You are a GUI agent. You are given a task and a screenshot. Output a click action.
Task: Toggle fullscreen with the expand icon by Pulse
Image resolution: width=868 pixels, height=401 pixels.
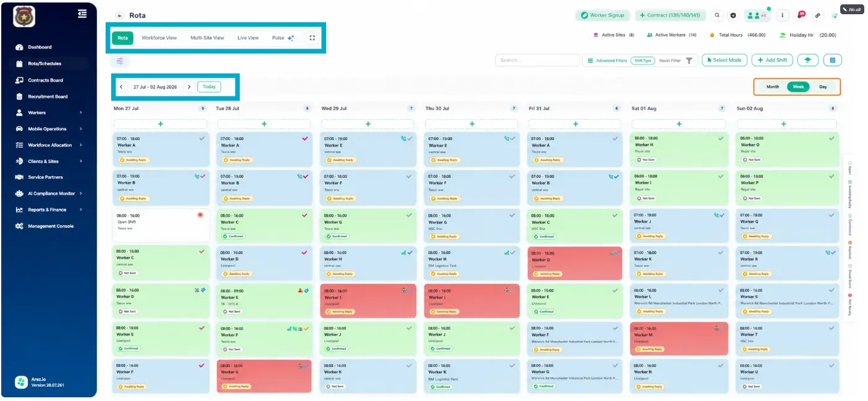click(x=312, y=38)
